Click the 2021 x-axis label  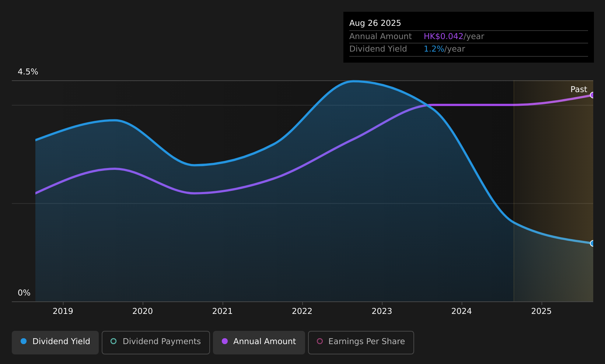point(223,311)
